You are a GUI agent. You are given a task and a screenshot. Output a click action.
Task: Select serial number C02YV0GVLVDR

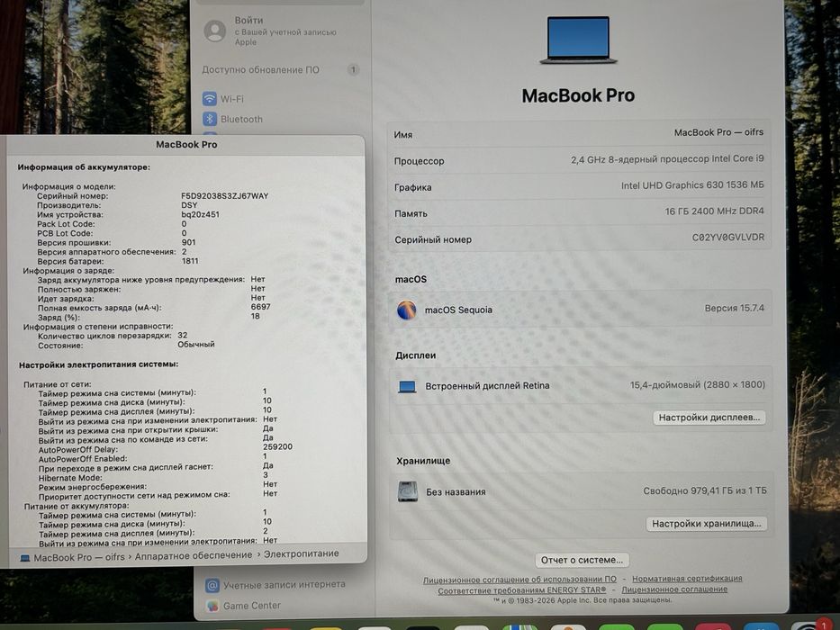728,238
